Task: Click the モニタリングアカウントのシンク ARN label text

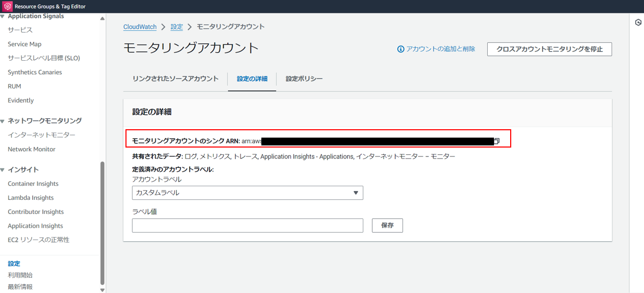Action: tap(186, 141)
